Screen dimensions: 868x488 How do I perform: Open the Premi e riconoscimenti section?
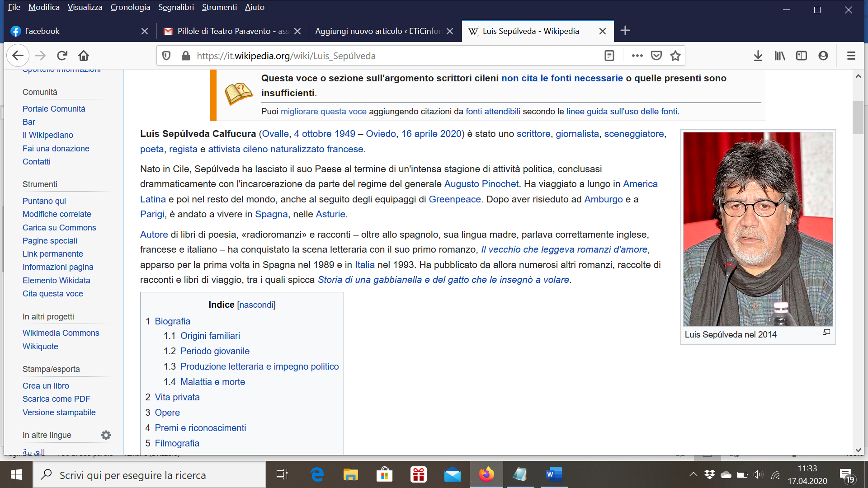tap(200, 428)
